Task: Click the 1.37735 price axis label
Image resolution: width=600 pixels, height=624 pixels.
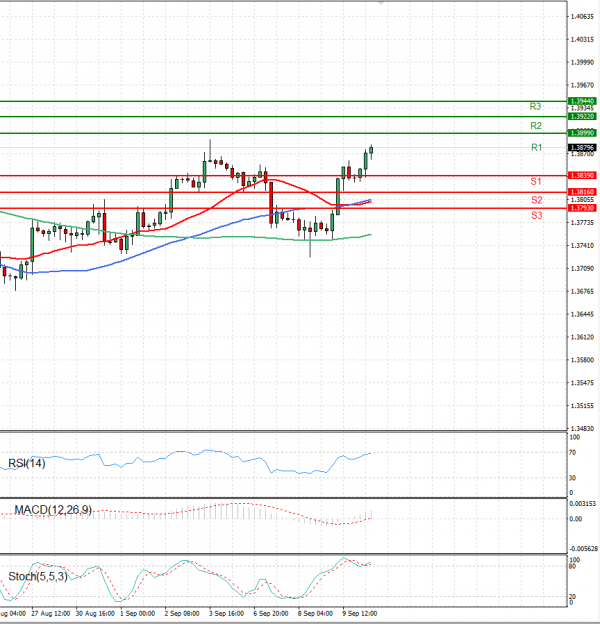Action: (582, 222)
